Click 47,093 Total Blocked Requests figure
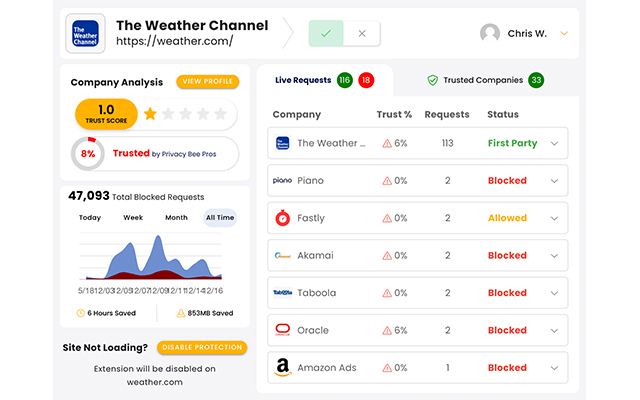Viewport: 640px width, 400px height. coord(89,196)
